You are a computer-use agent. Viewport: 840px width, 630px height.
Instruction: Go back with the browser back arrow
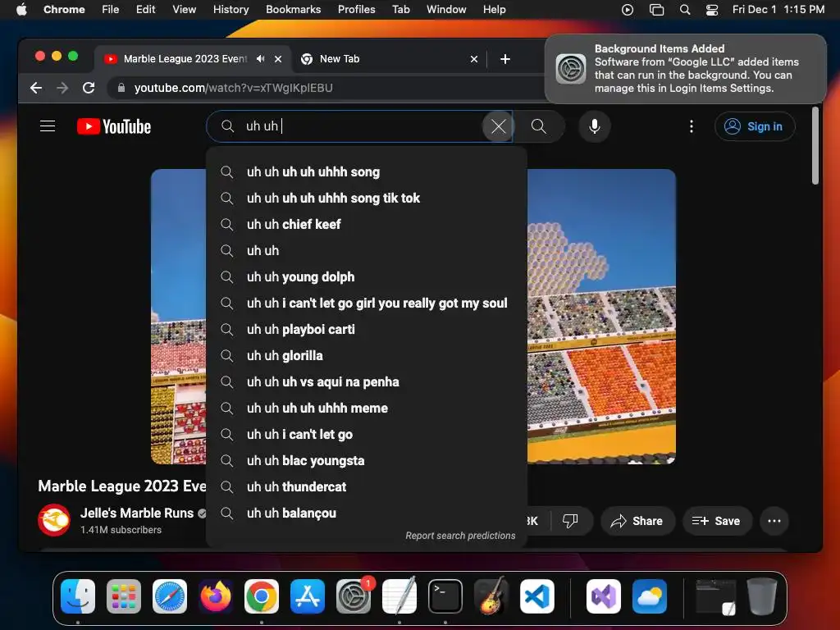[36, 88]
